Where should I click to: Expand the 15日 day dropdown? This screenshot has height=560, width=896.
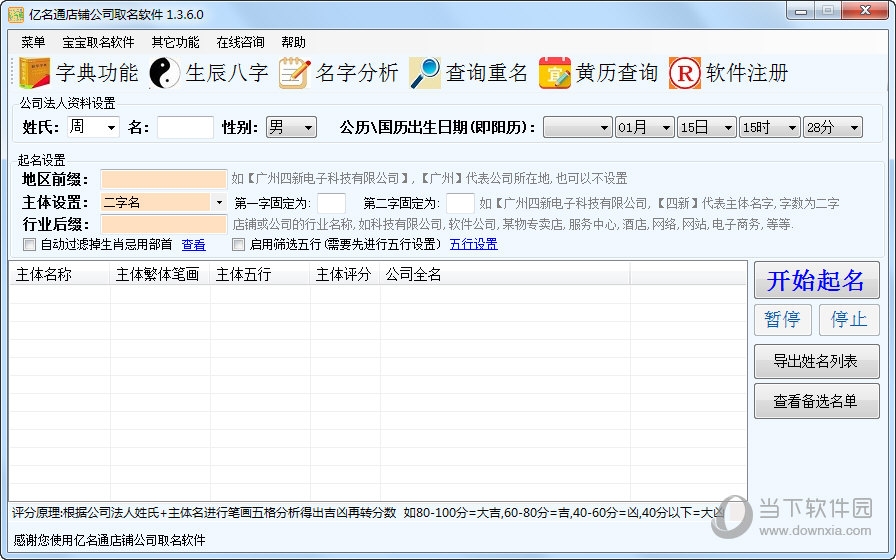[729, 127]
